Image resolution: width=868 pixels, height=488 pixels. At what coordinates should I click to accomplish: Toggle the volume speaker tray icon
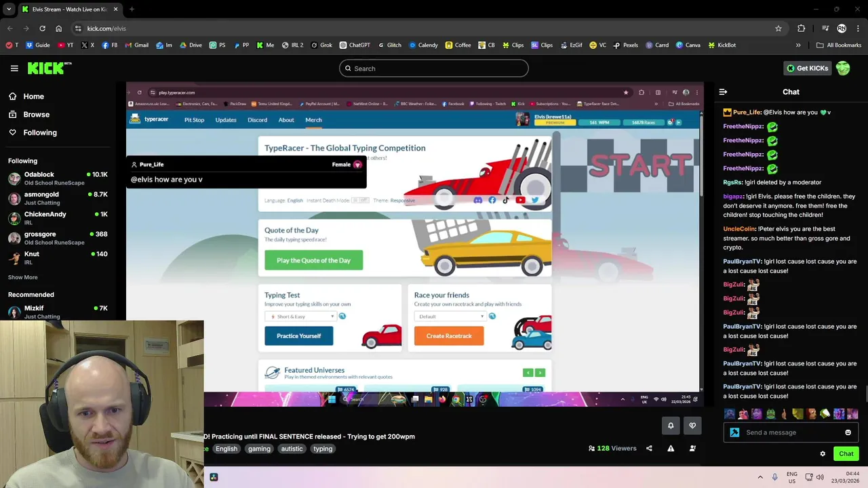[820, 477]
